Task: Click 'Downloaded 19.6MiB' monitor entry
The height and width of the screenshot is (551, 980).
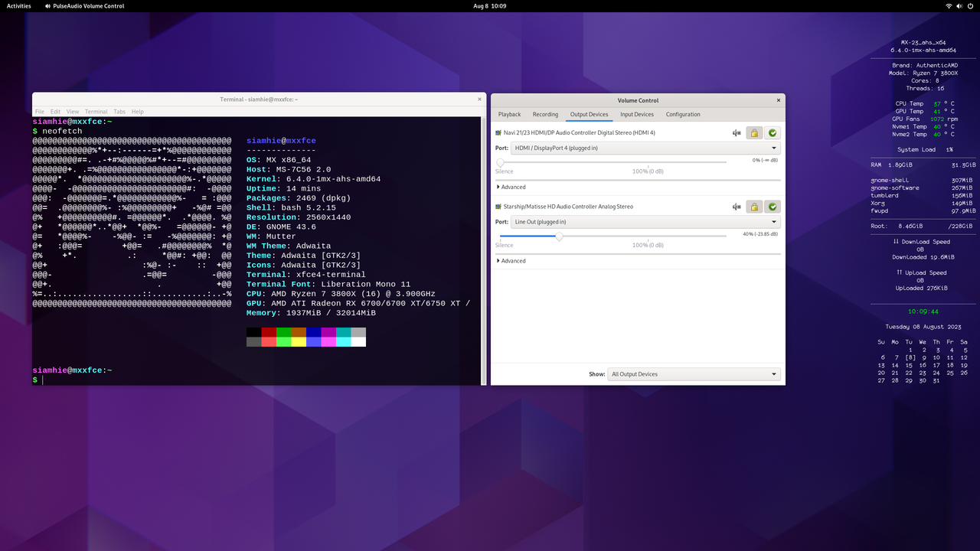Action: 923,257
